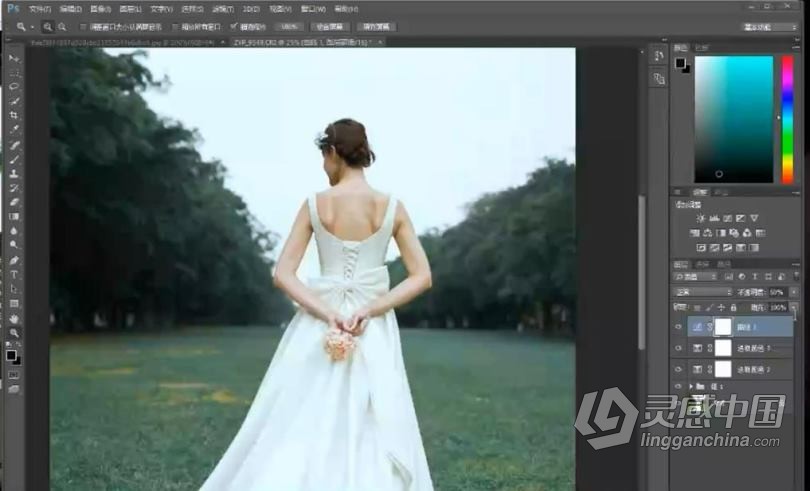Open the Edit menu
The height and width of the screenshot is (491, 810).
tap(70, 9)
